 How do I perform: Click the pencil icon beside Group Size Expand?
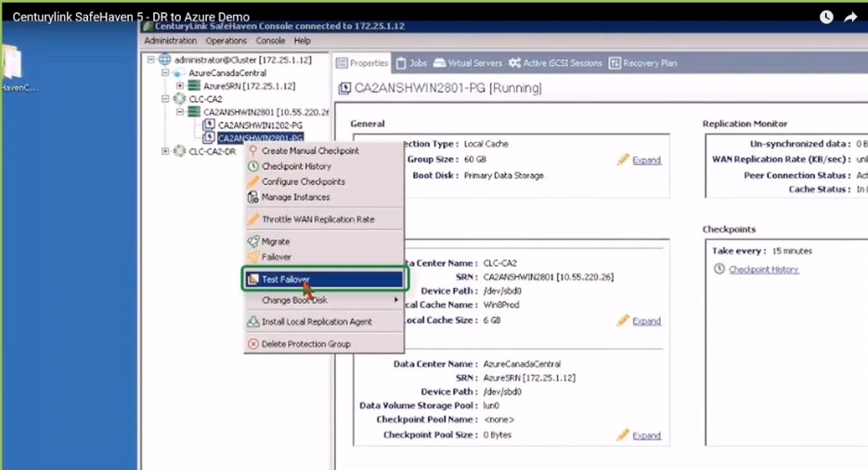[623, 160]
